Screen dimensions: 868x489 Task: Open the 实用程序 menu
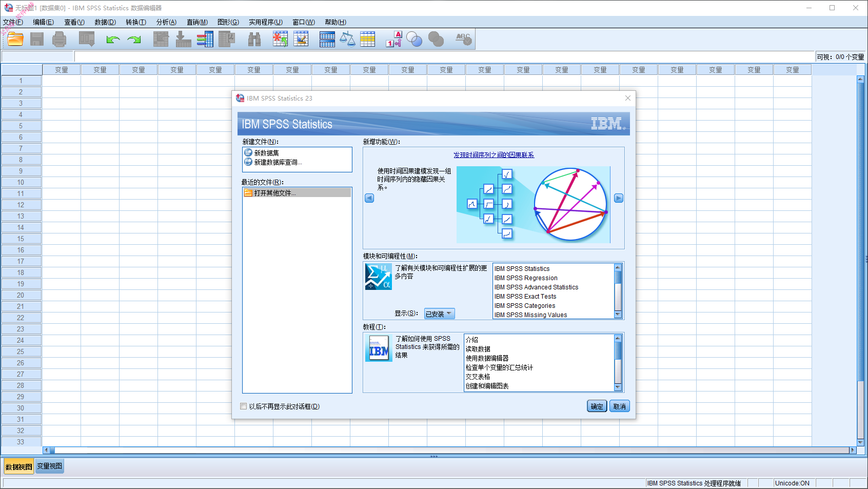pos(265,22)
